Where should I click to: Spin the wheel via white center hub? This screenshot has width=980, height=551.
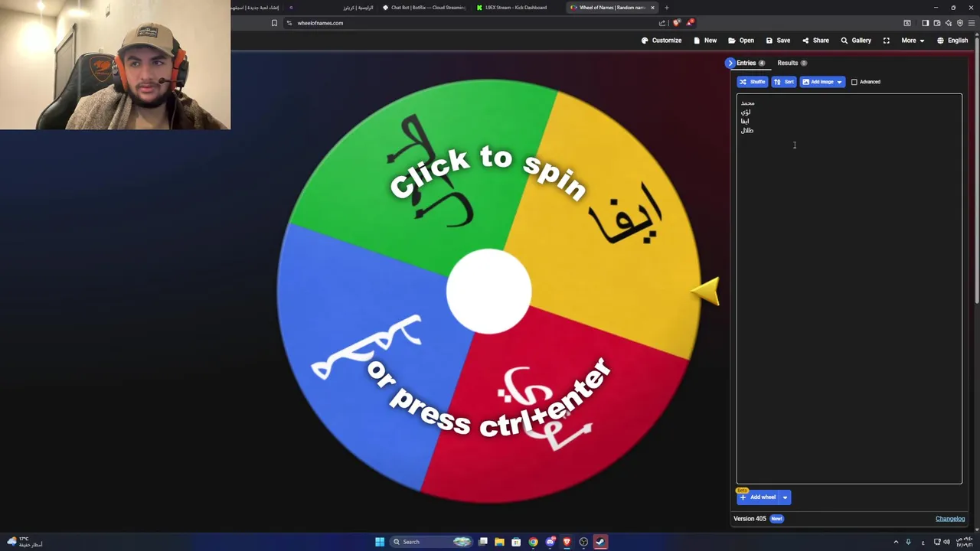tap(489, 292)
